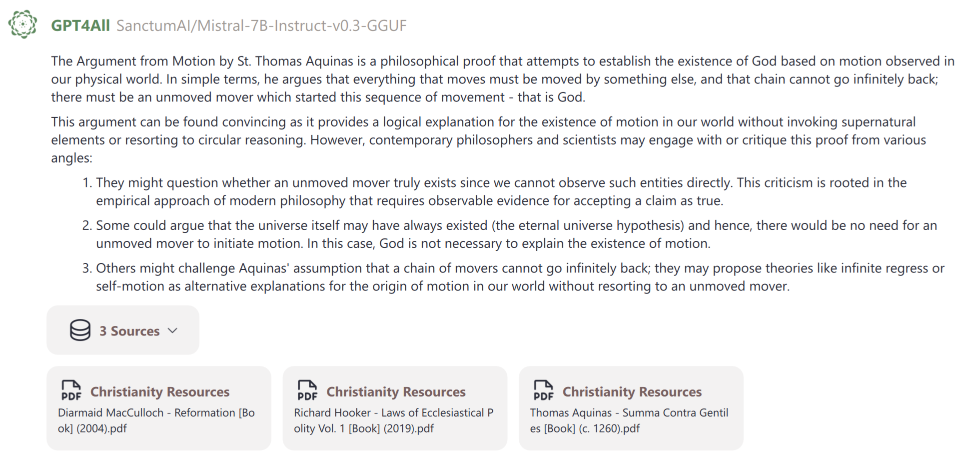980x464 pixels.
Task: Click the PDF icon on the MacCulloch Reformation card
Action: click(71, 390)
